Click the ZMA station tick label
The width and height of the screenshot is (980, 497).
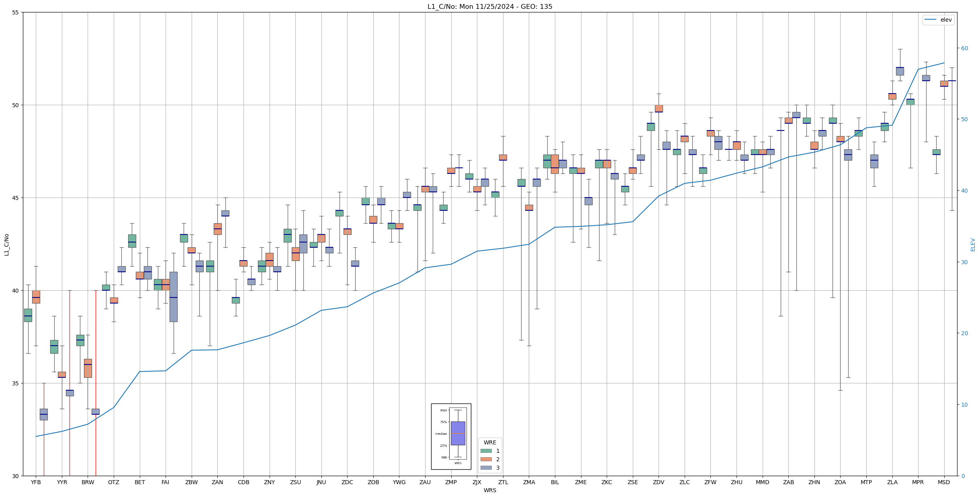point(529,482)
